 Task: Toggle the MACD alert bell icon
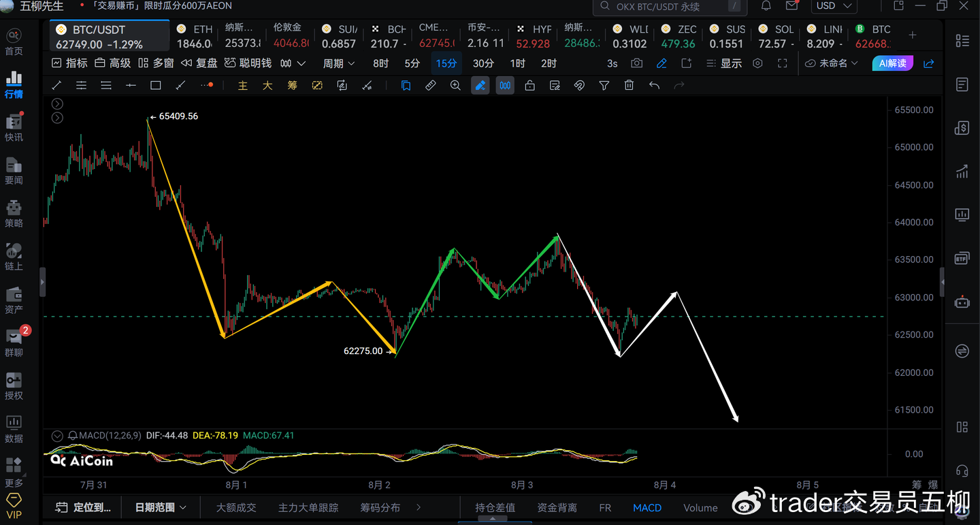(73, 436)
